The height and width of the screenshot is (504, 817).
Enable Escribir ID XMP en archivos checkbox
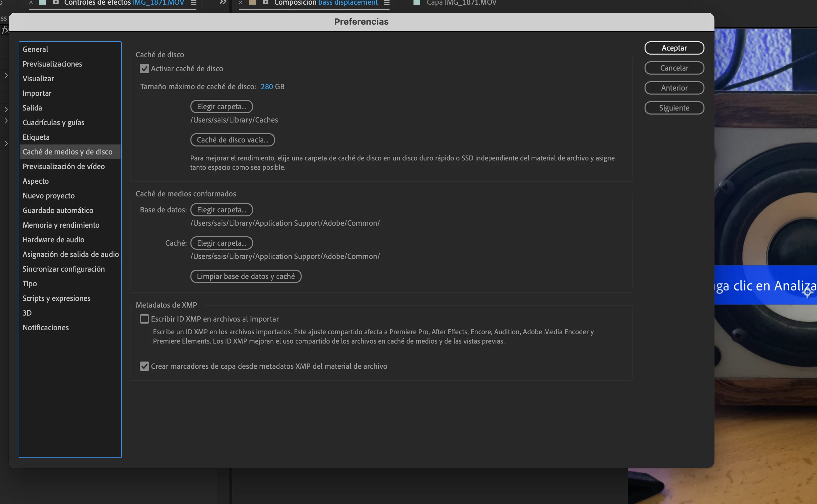(144, 319)
